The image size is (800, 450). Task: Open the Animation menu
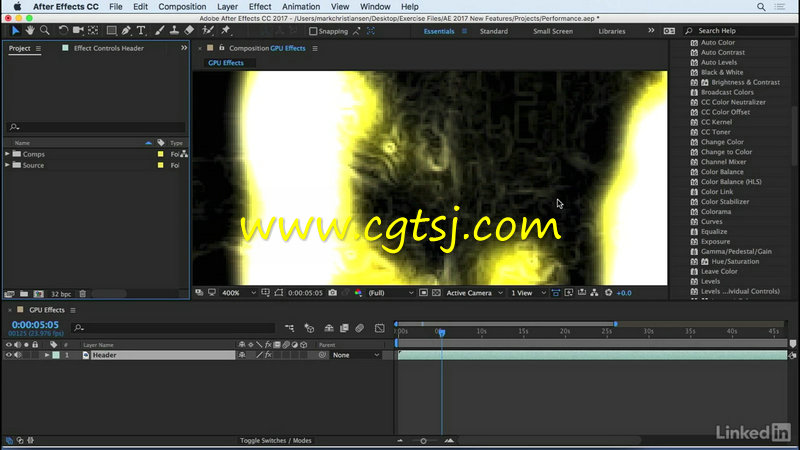[x=301, y=7]
